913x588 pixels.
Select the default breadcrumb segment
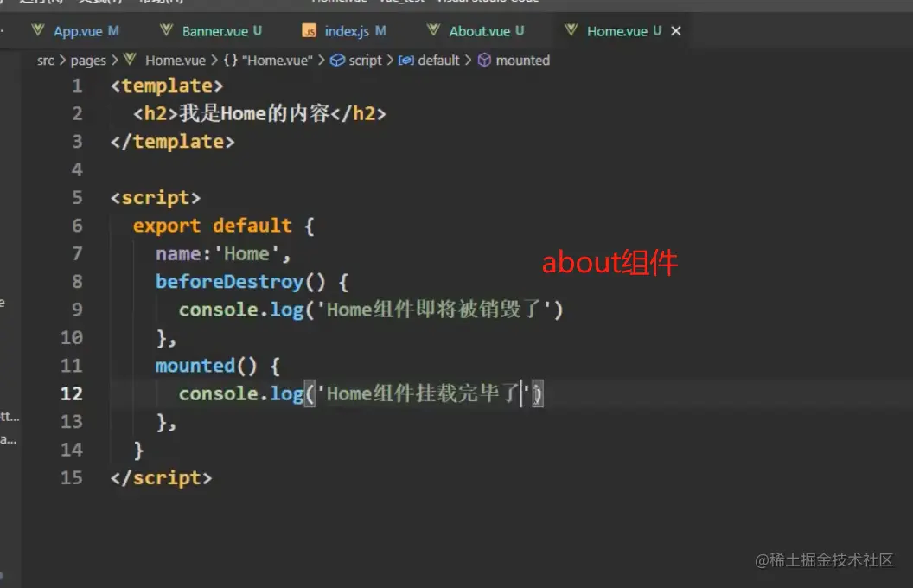438,61
